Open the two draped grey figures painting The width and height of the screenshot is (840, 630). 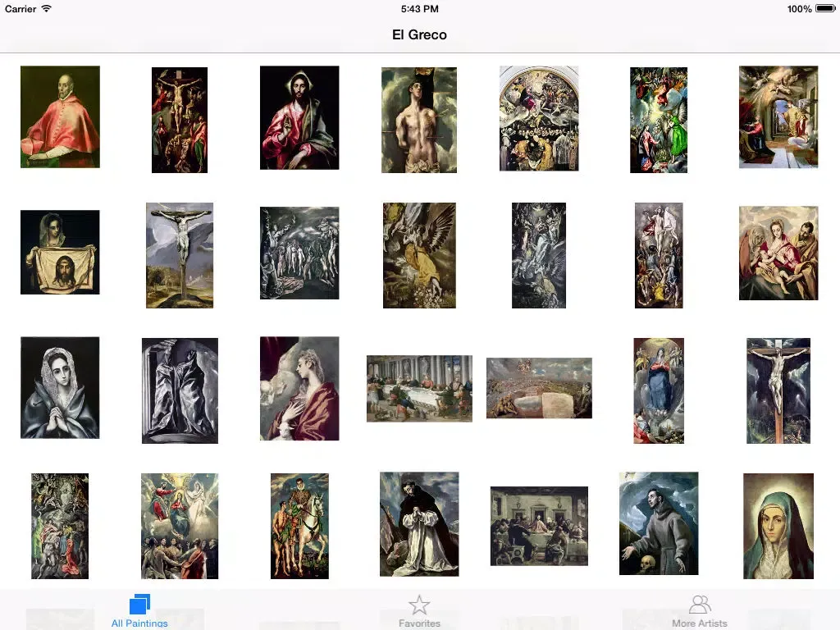click(180, 390)
